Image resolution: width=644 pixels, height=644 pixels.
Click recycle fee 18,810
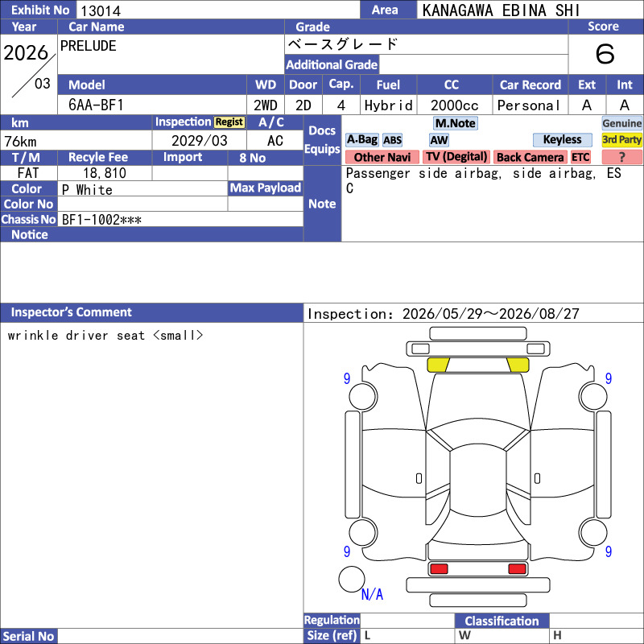point(105,173)
